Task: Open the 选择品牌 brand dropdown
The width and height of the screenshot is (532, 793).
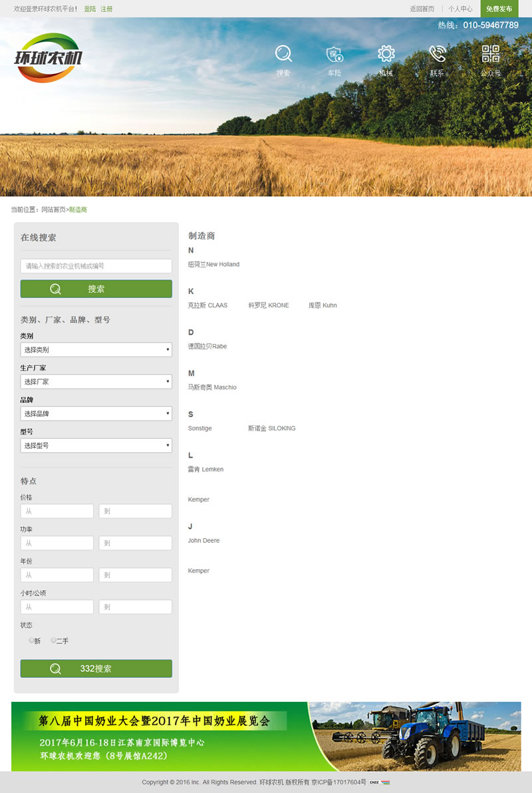Action: 96,413
